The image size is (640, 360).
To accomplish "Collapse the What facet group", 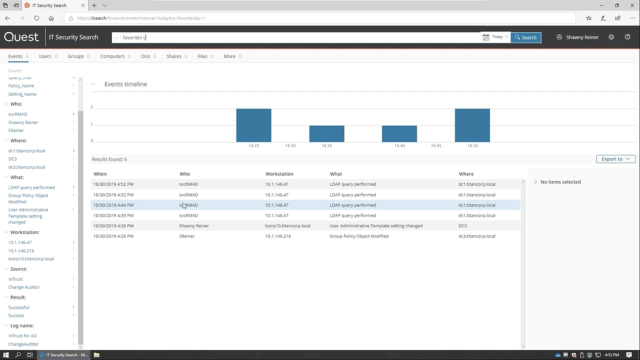I will [7, 177].
